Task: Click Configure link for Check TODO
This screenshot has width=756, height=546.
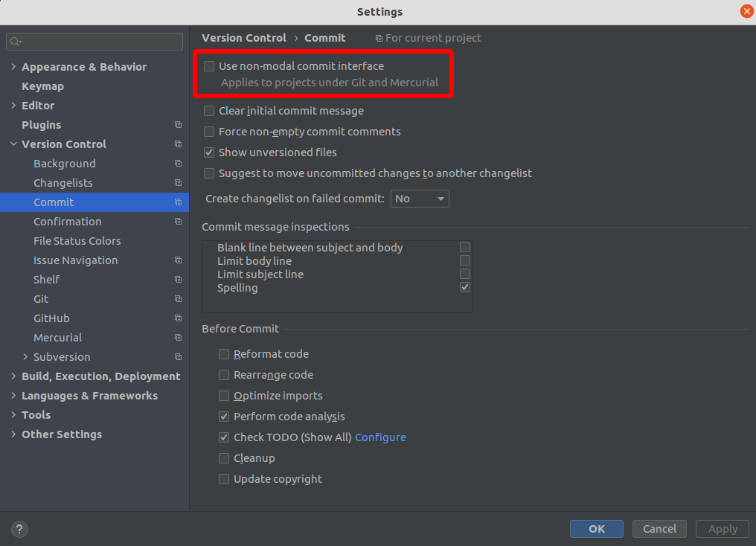Action: (x=380, y=437)
